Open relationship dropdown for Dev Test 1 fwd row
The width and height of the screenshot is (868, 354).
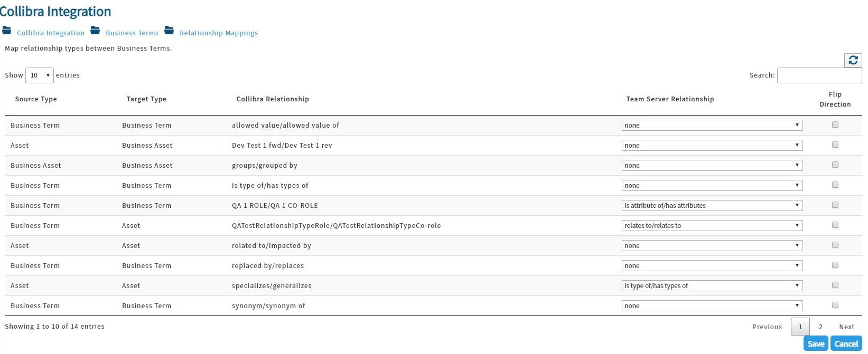tap(712, 145)
